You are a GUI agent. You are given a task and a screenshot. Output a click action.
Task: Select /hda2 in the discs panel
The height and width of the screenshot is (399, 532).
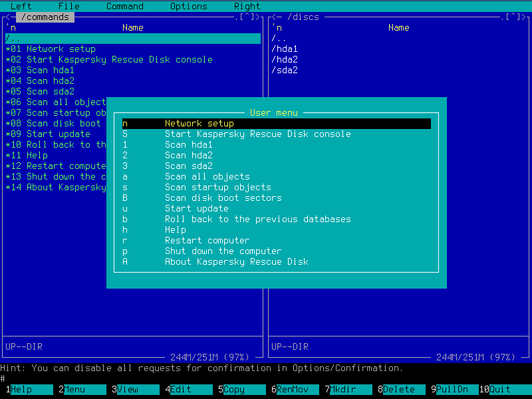coord(285,60)
